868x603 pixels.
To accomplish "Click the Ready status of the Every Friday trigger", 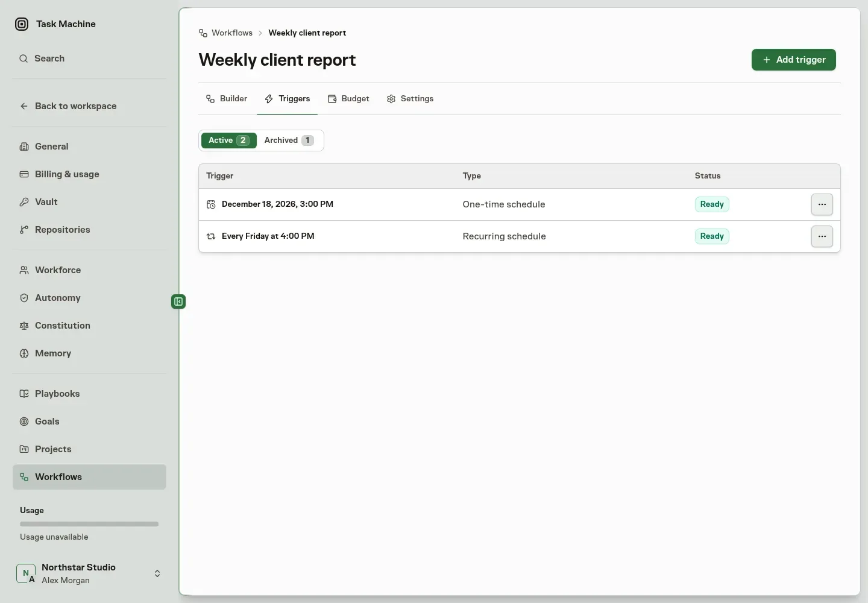I will click(712, 236).
